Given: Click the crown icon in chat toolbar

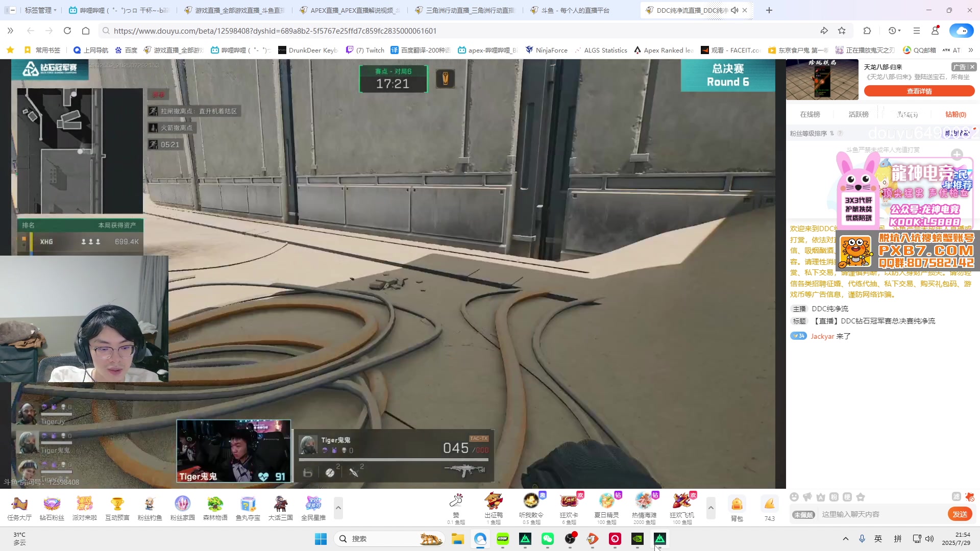Looking at the screenshot, I should [821, 497].
